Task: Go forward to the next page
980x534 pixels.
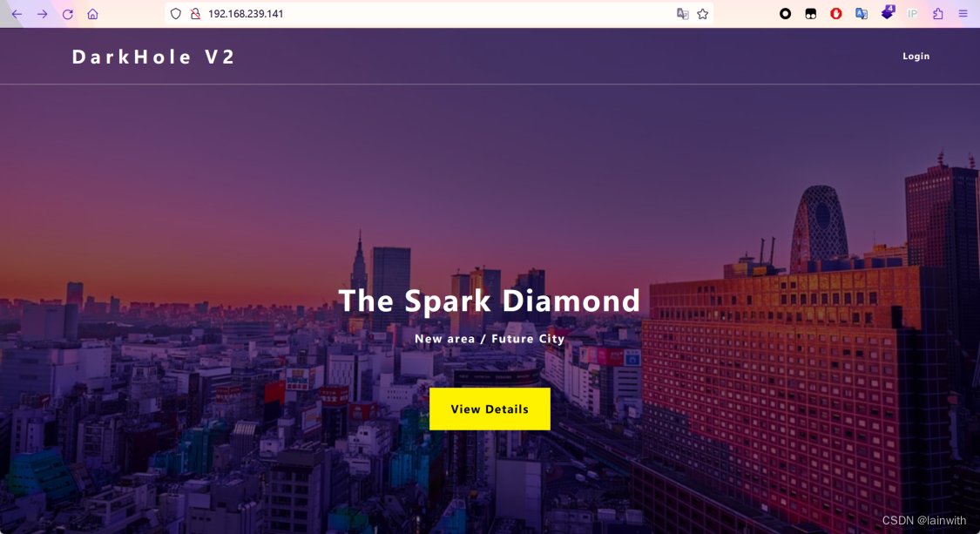Action: 42,14
